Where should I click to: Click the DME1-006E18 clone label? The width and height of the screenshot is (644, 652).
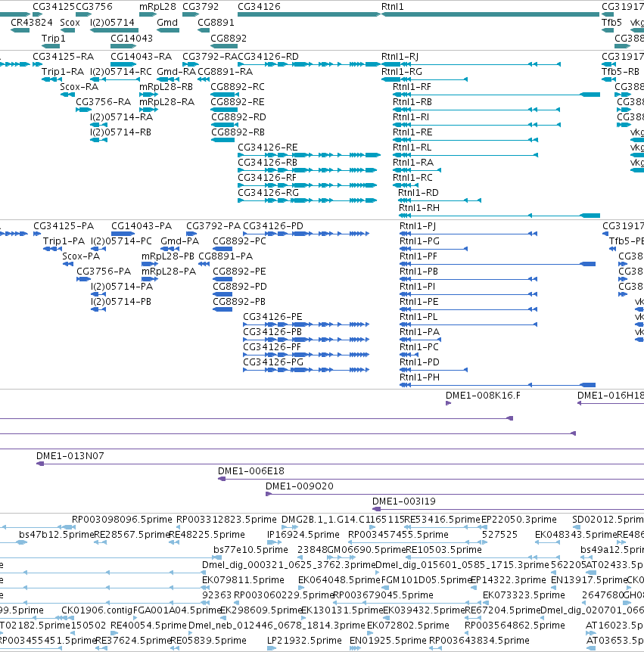(250, 470)
